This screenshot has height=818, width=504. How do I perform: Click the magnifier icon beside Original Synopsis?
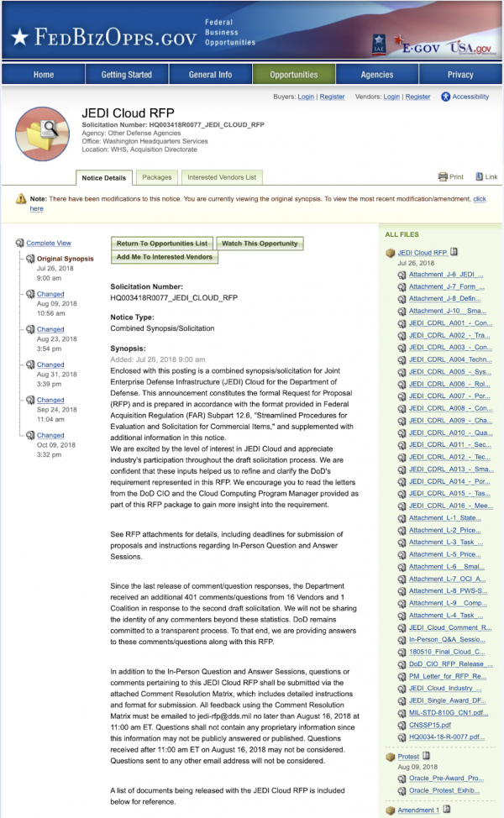(x=30, y=259)
